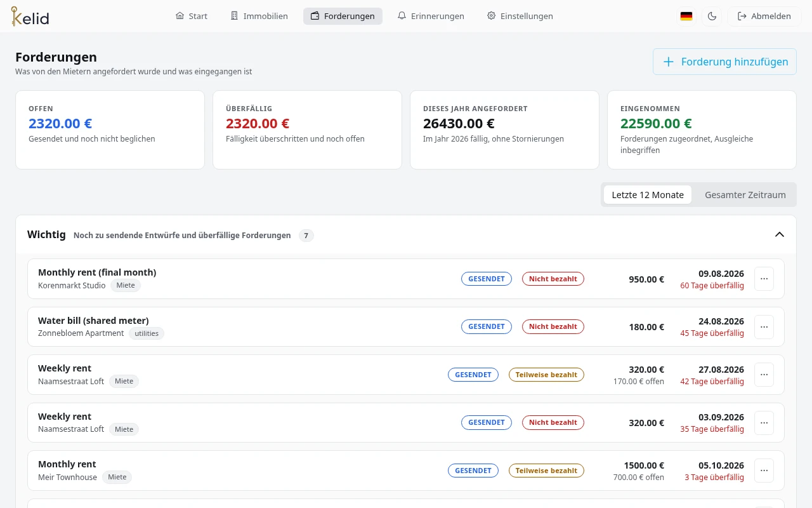Click Monthly rent (final month) title
Viewport: 812px width, 508px height.
coord(97,272)
